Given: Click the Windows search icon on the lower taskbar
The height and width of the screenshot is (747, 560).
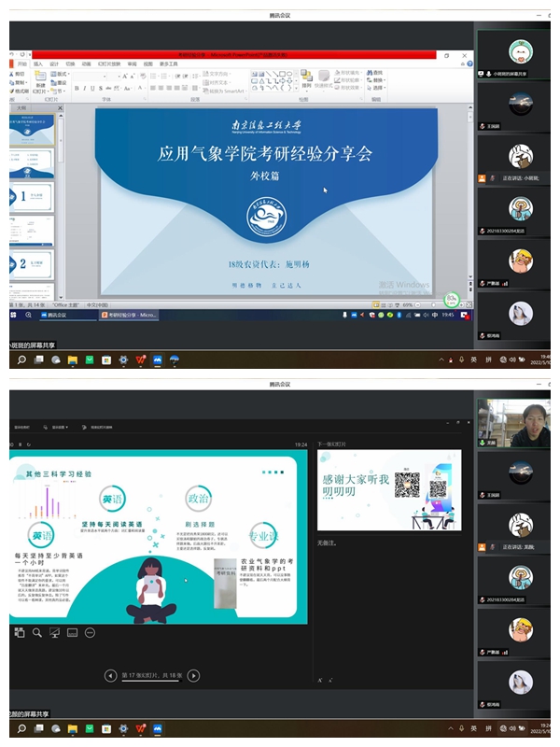Looking at the screenshot, I should [21, 727].
